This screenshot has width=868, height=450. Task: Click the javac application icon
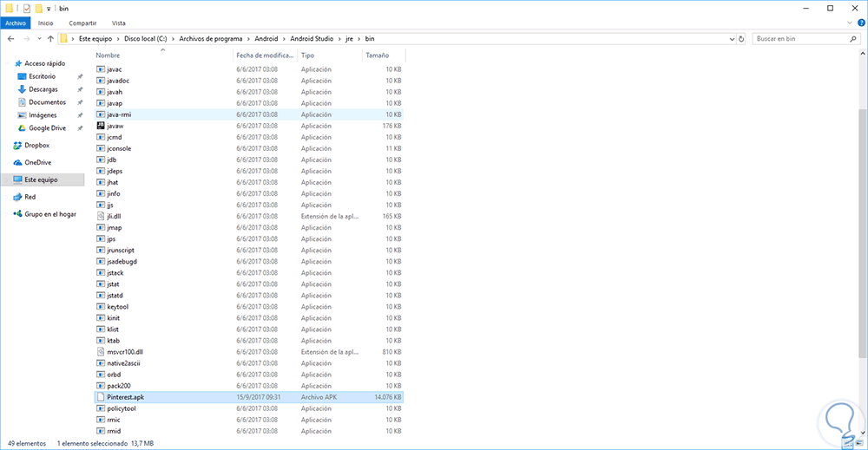point(101,69)
